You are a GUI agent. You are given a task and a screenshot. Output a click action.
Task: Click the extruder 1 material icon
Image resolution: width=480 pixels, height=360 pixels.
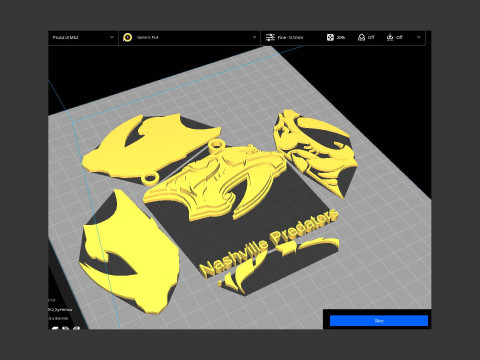tap(127, 38)
